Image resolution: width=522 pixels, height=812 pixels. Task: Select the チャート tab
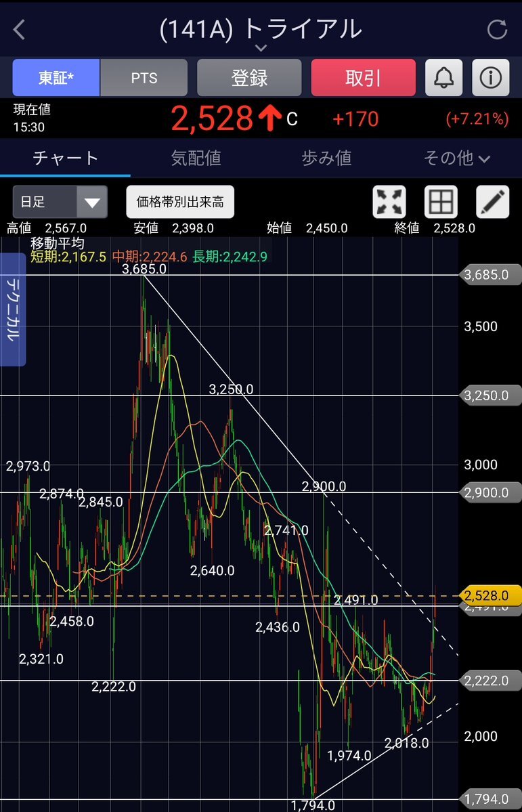65,158
